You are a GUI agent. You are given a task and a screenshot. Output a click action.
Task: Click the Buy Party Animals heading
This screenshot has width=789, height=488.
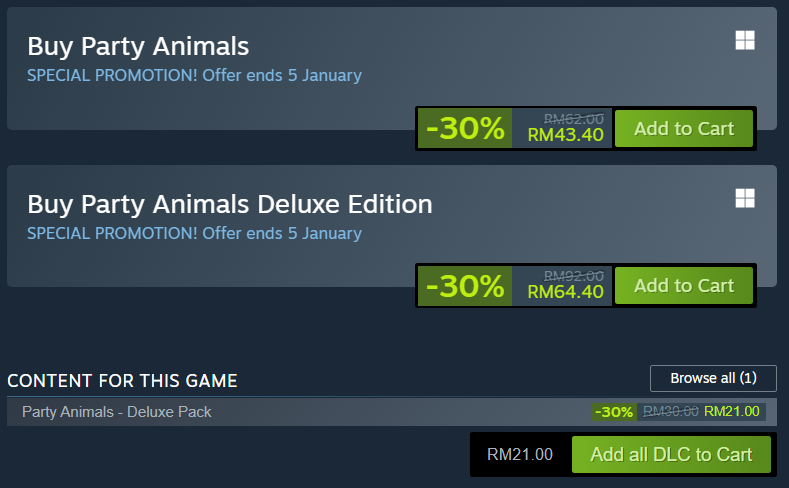tap(138, 46)
